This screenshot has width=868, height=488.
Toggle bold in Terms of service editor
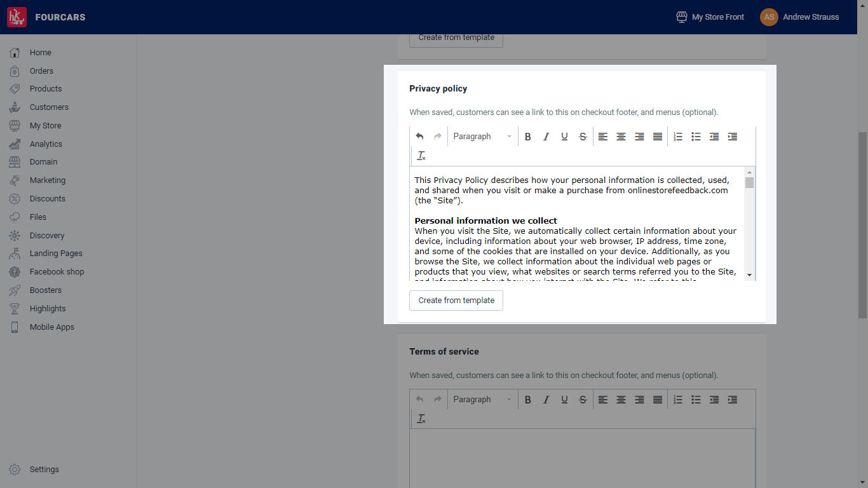coord(527,400)
